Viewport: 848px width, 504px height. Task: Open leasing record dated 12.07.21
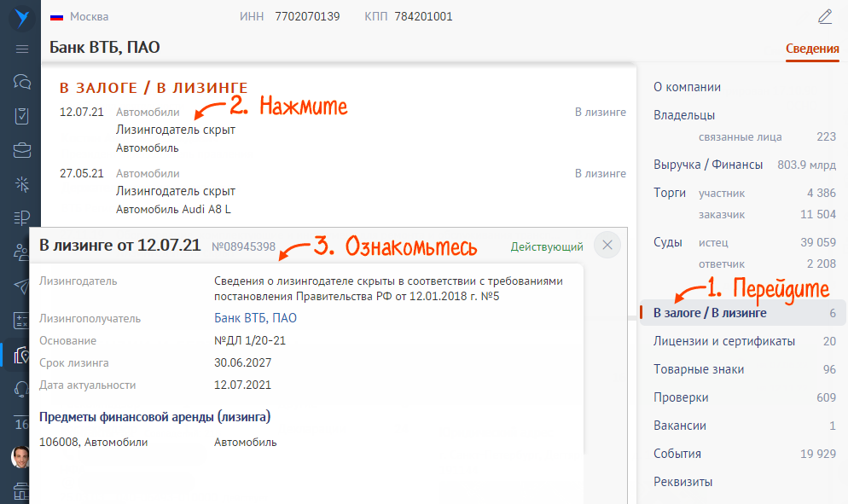[343, 130]
